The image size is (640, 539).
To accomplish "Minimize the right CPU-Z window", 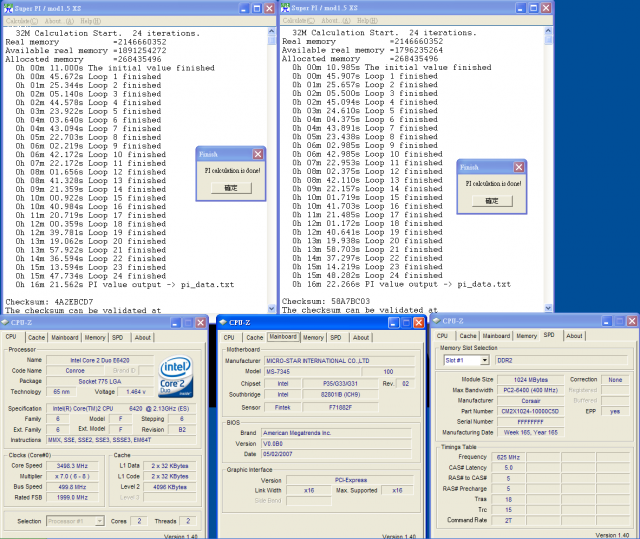I will point(607,321).
